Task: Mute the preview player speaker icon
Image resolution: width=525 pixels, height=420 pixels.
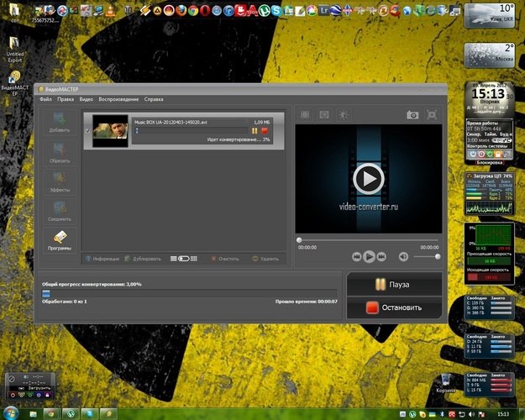Action: pyautogui.click(x=403, y=256)
